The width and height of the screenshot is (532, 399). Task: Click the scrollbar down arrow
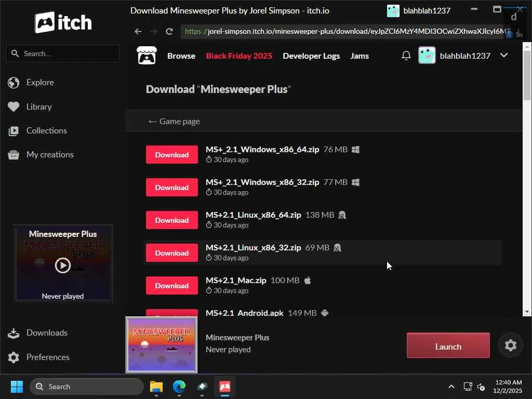[527, 312]
